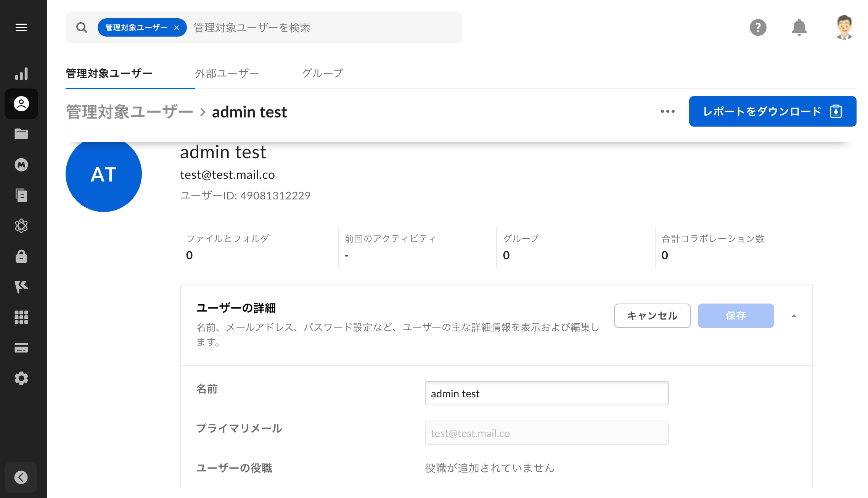Image resolution: width=868 pixels, height=498 pixels.
Task: Select the Users icon in the sidebar
Action: pyautogui.click(x=21, y=104)
